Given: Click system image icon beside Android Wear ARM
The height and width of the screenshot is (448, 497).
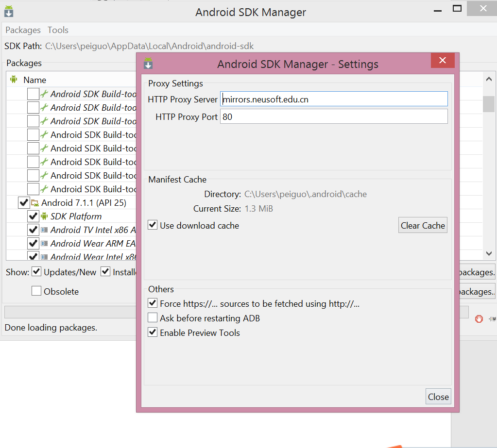Looking at the screenshot, I should click(x=44, y=244).
